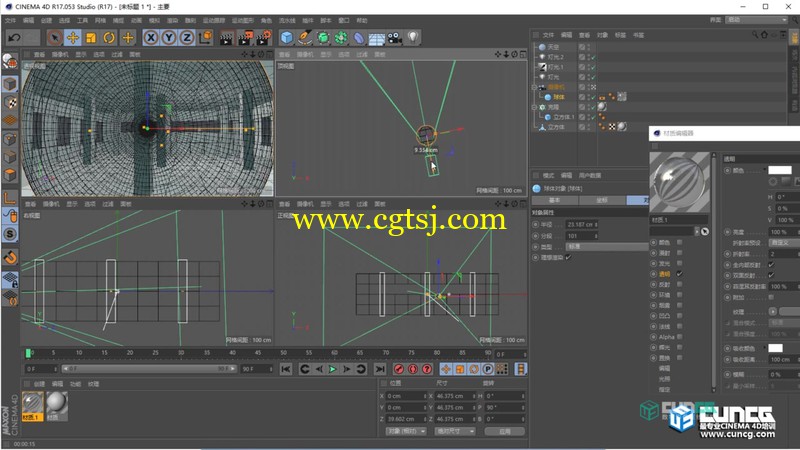Viewport: 800px width, 450px height.
Task: Toggle the enable checkmark for 灯光.2
Action: tap(593, 57)
